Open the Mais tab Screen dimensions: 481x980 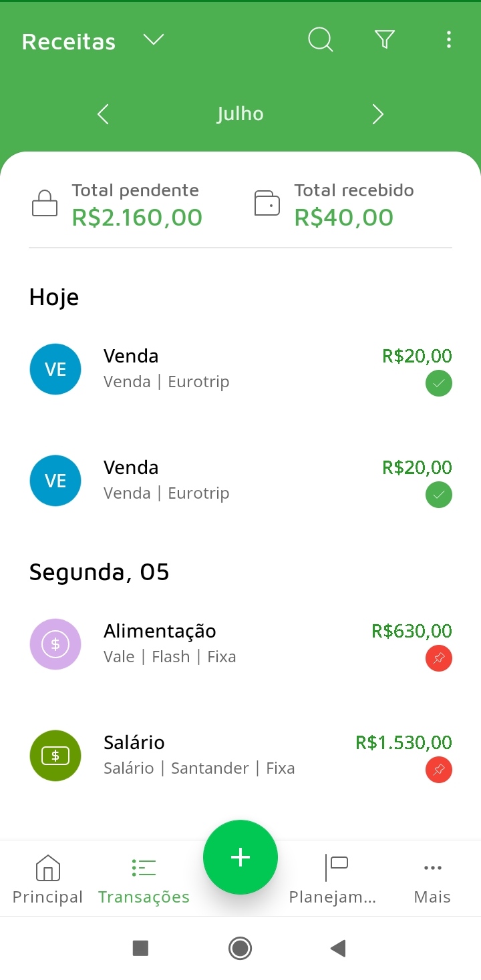click(x=432, y=880)
